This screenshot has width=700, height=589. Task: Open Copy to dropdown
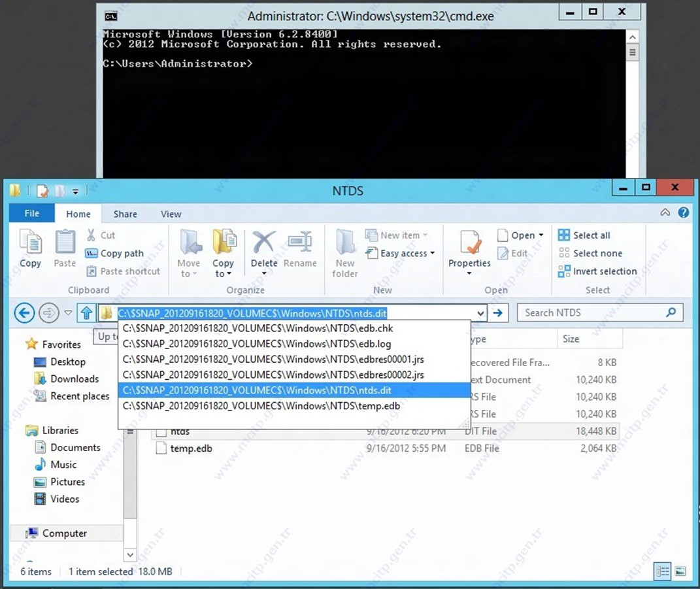point(224,254)
